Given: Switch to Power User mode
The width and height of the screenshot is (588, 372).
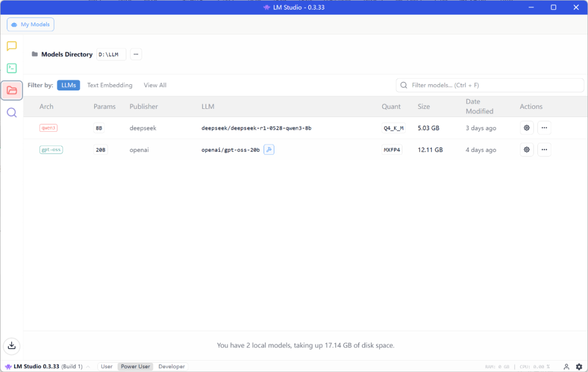Looking at the screenshot, I should coord(136,367).
